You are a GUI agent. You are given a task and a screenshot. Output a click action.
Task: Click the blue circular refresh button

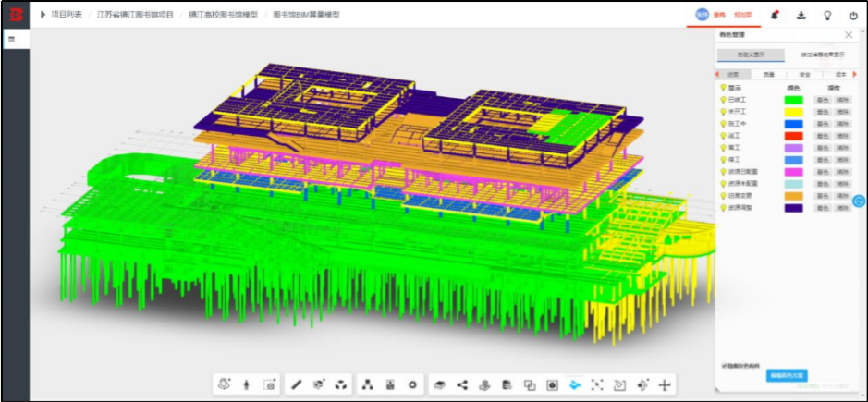(859, 201)
